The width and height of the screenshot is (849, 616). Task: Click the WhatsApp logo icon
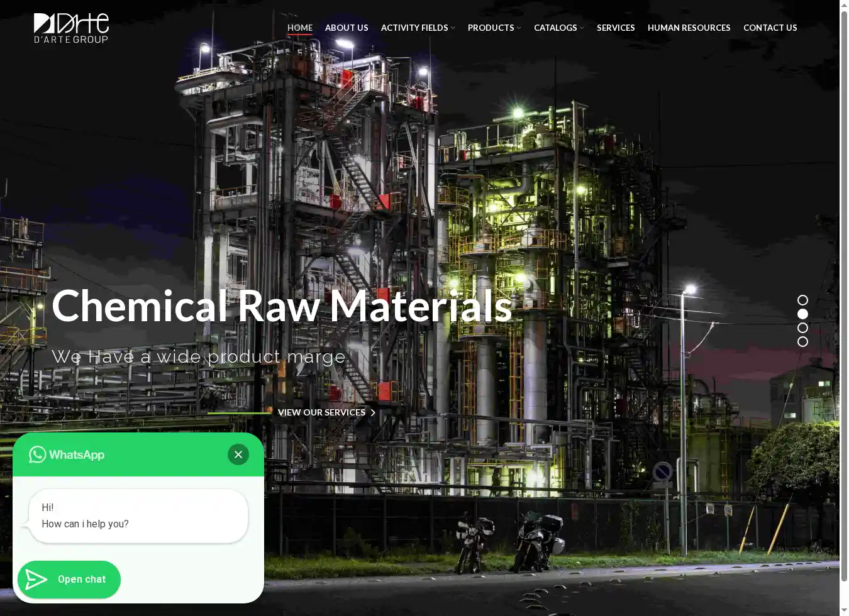[x=37, y=454]
